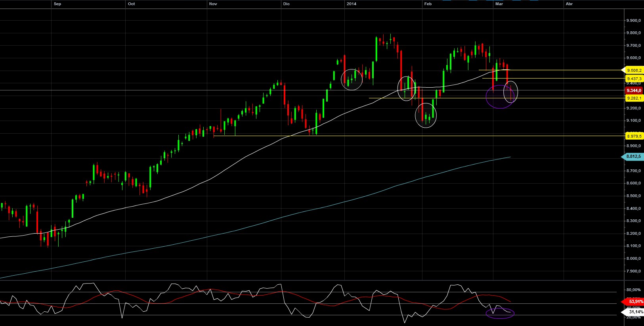Select the yellow 9.282,1 price tag

(634, 98)
